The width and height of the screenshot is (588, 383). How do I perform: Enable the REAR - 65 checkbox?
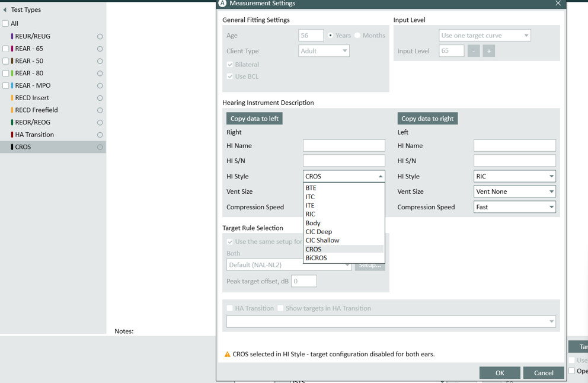(5, 49)
